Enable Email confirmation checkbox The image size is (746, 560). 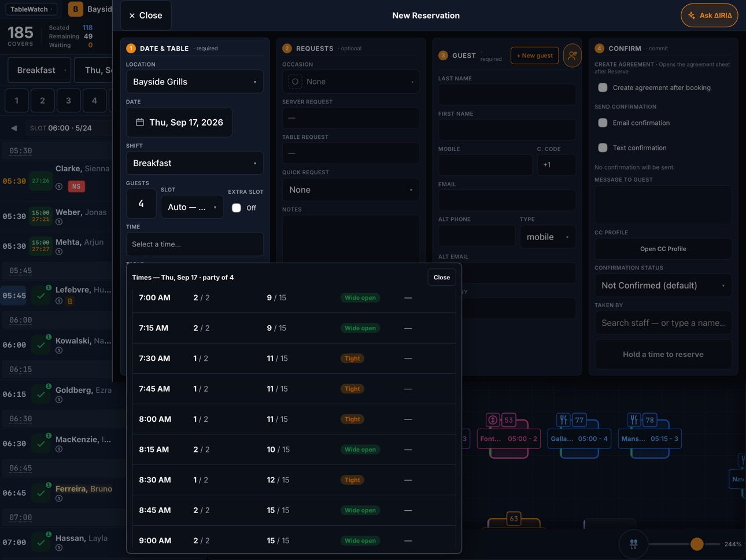(603, 123)
